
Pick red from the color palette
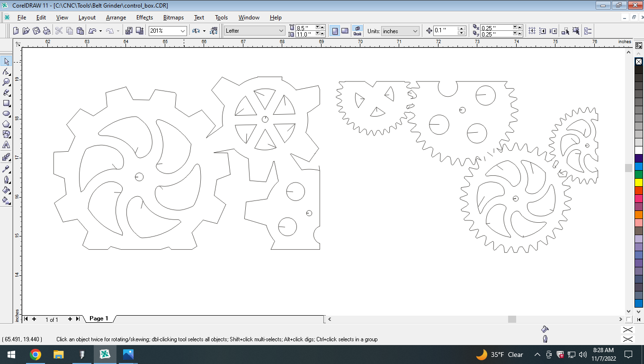tap(639, 190)
